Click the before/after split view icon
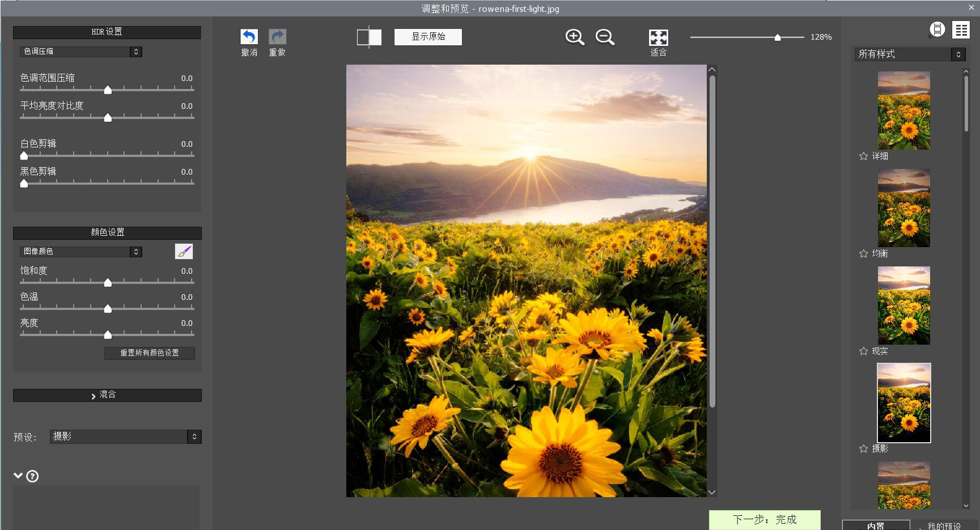The height and width of the screenshot is (530, 980). point(368,36)
